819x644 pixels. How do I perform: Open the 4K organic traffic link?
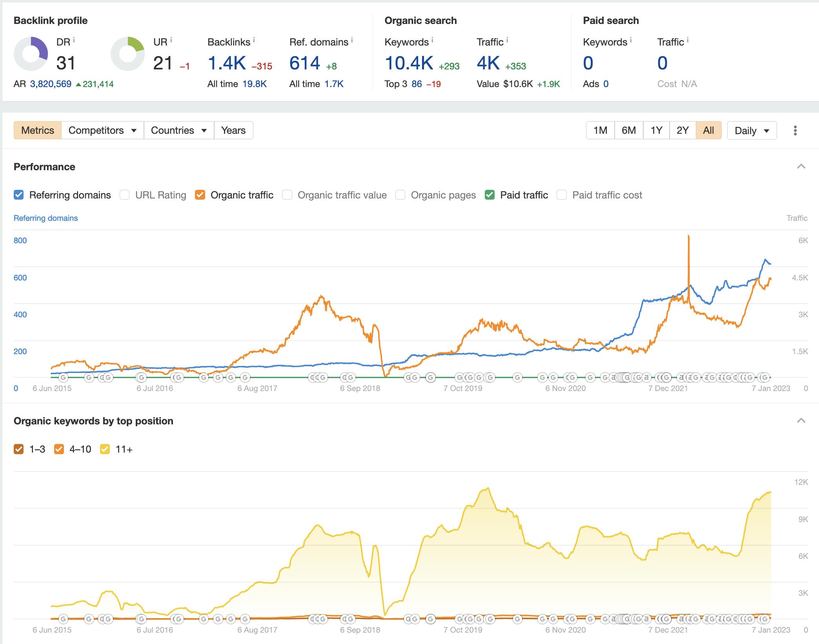(x=488, y=63)
